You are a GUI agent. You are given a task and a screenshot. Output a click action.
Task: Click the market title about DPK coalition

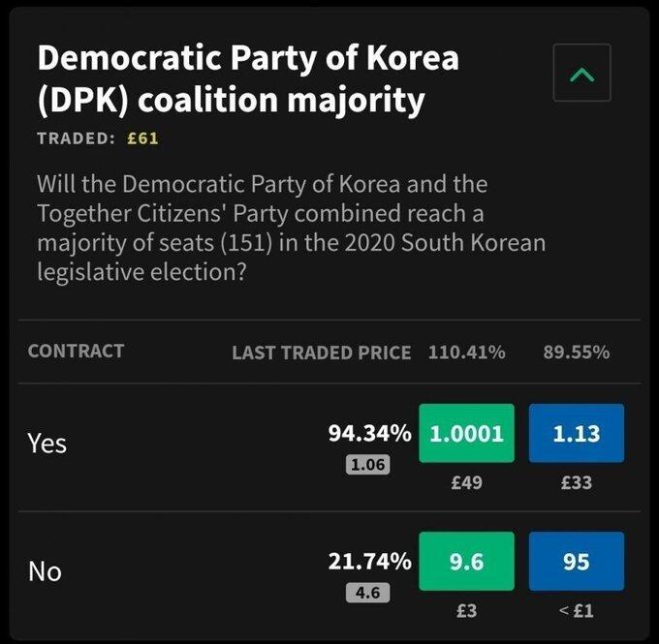click(x=247, y=79)
